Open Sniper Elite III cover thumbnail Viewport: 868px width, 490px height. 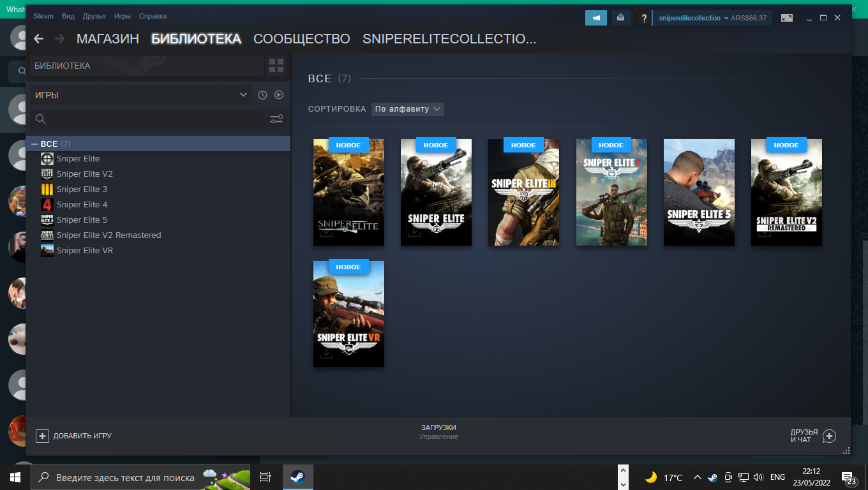pos(523,192)
